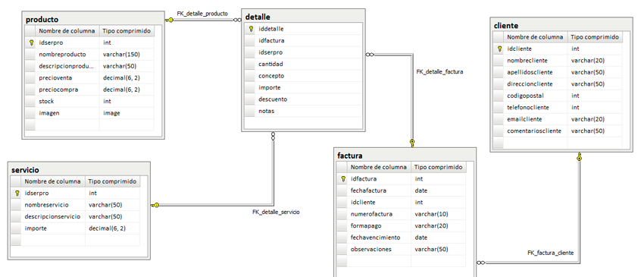644x277 pixels.
Task: Click the cliente table title bar
Action: coord(561,26)
